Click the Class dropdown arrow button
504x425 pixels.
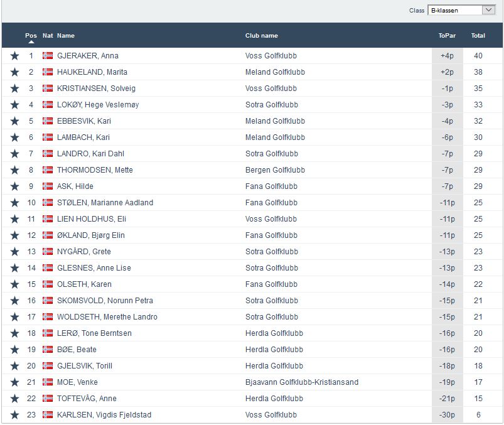488,10
